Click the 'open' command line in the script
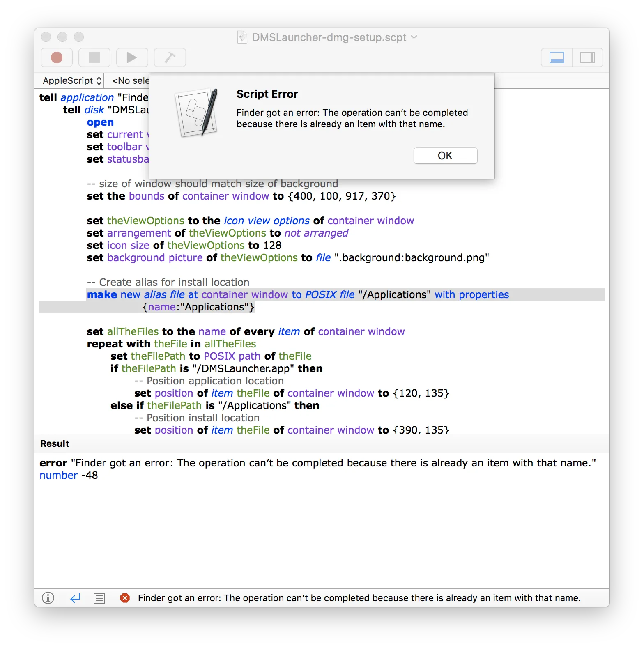The width and height of the screenshot is (644, 648). 100,122
